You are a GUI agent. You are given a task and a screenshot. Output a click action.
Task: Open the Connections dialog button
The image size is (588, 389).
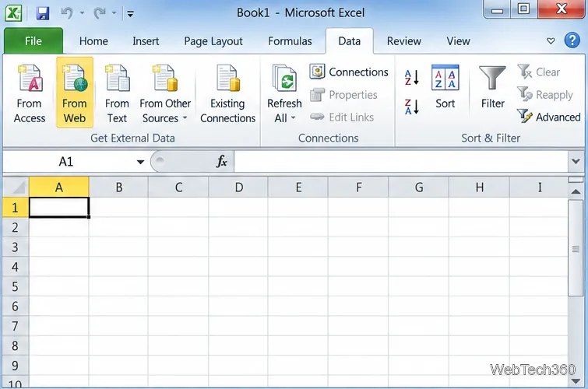pos(349,72)
